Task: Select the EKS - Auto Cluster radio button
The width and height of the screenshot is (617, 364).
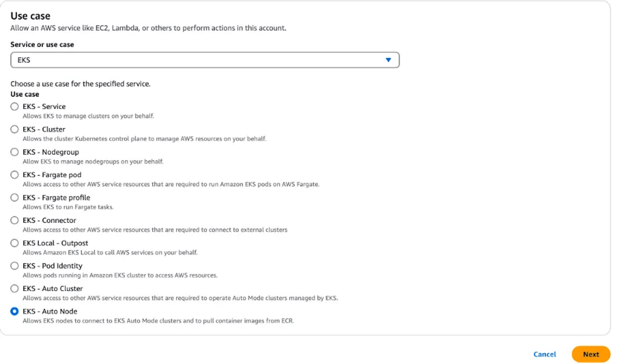Action: coord(14,289)
